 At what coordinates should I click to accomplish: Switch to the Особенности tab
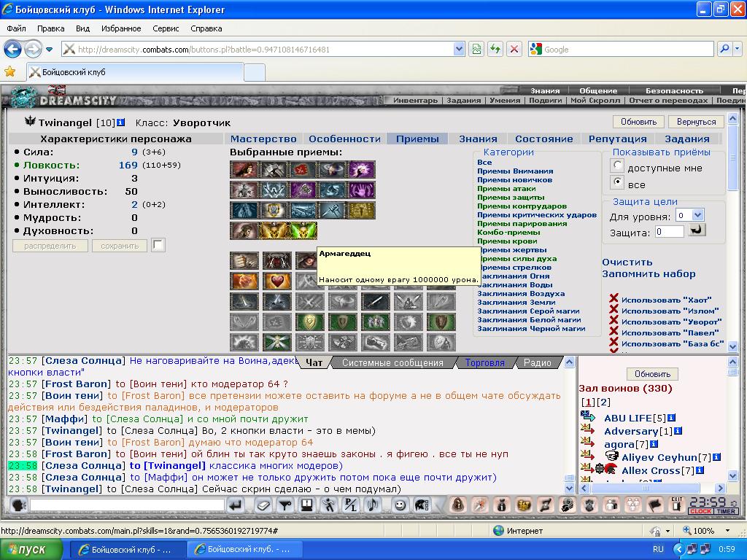[x=344, y=139]
